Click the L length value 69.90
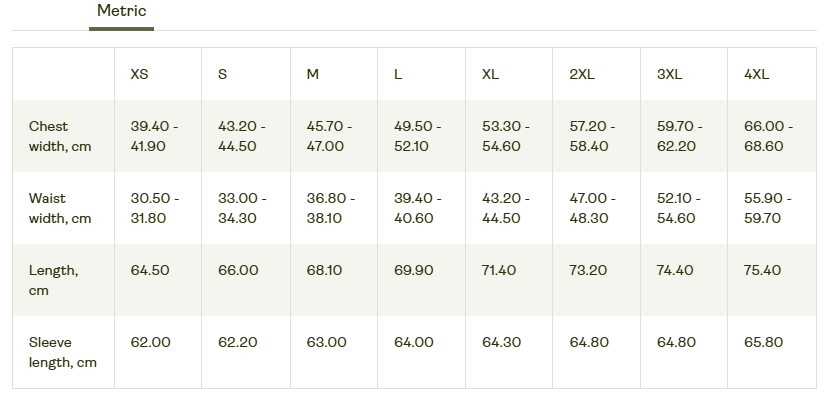Screen dimensions: 831x402 [x=414, y=270]
